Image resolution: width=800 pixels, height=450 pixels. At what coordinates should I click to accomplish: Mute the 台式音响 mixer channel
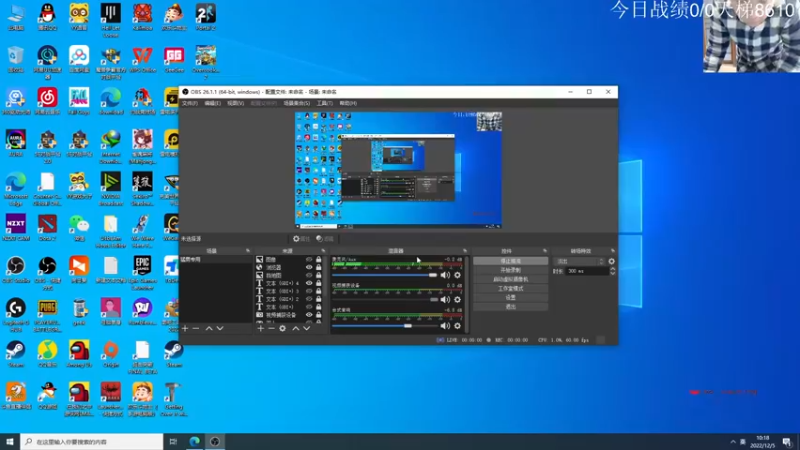[x=445, y=326]
